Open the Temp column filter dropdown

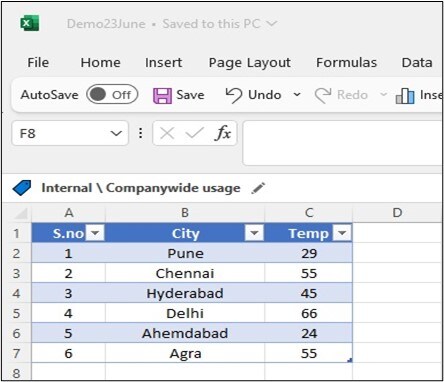click(x=342, y=233)
